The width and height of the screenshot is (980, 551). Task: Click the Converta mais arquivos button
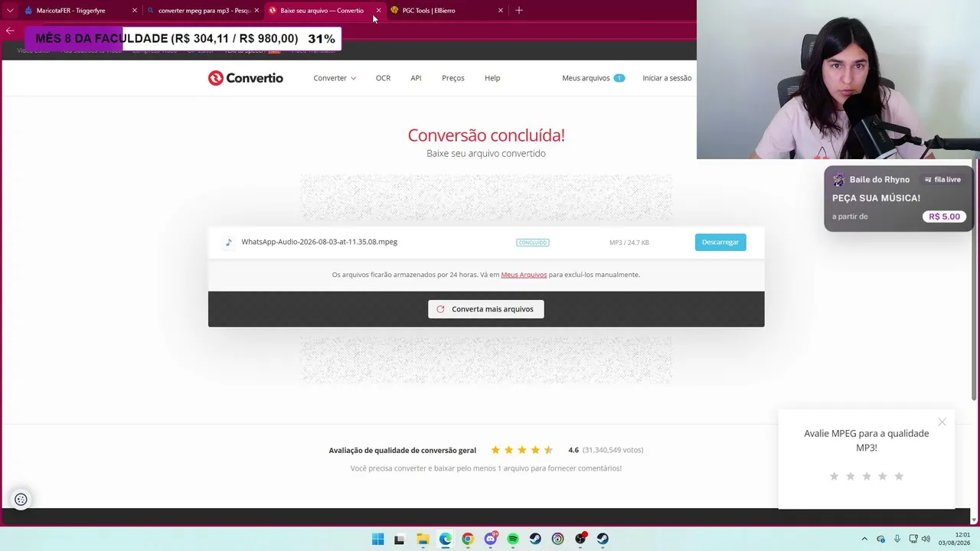click(x=486, y=309)
